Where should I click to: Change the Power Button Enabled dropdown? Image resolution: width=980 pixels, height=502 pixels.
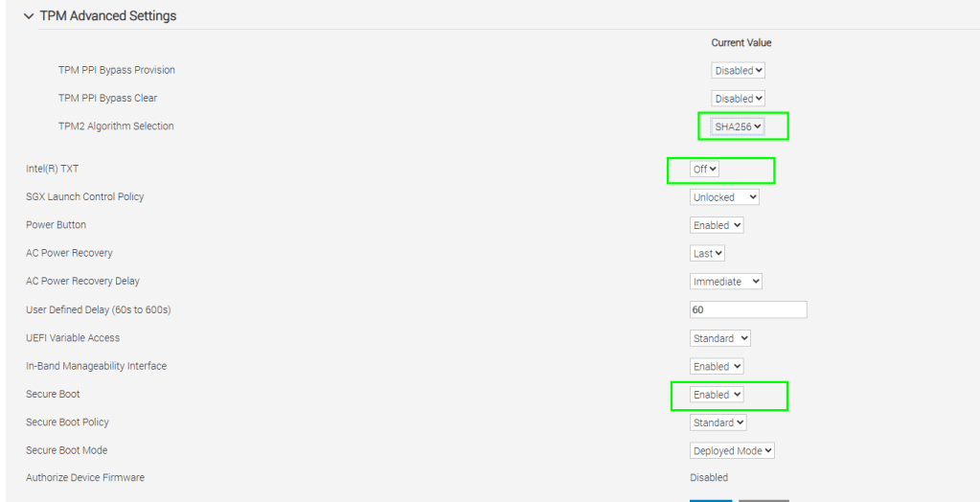[x=717, y=225]
